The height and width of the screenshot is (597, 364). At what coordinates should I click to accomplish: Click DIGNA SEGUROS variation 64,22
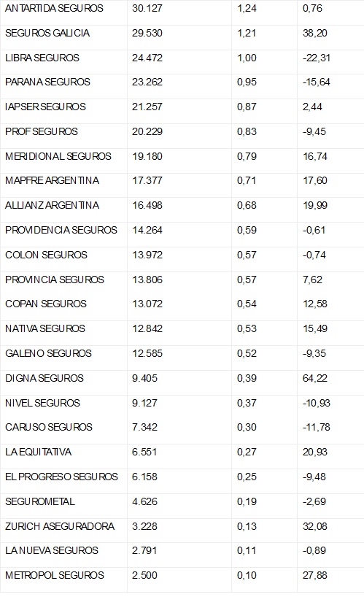[315, 379]
